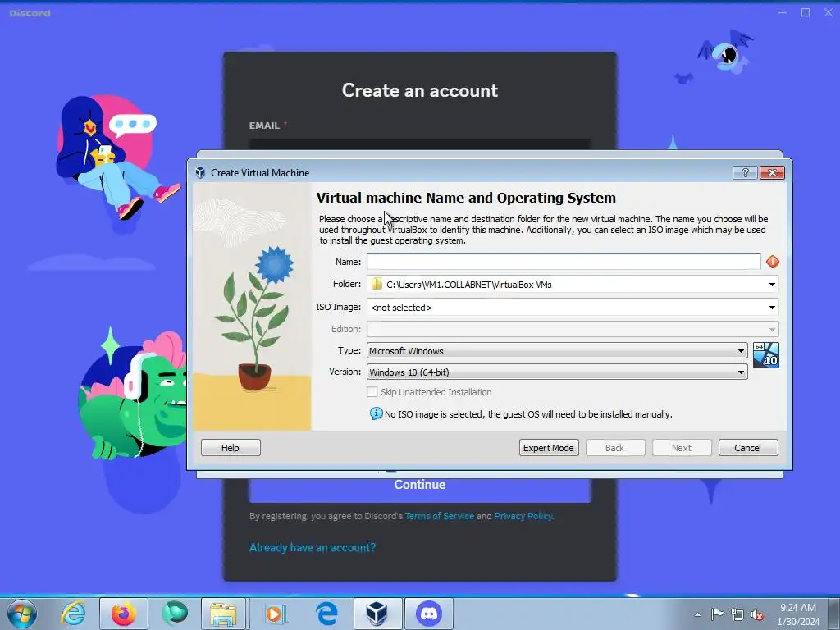The height and width of the screenshot is (630, 840).
Task: Click the VirtualBox cube icon in dialog title
Action: click(x=200, y=172)
